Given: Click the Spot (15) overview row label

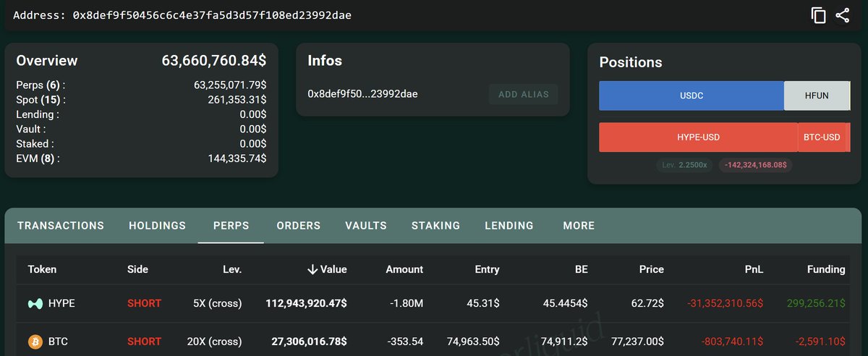Looking at the screenshot, I should 41,100.
